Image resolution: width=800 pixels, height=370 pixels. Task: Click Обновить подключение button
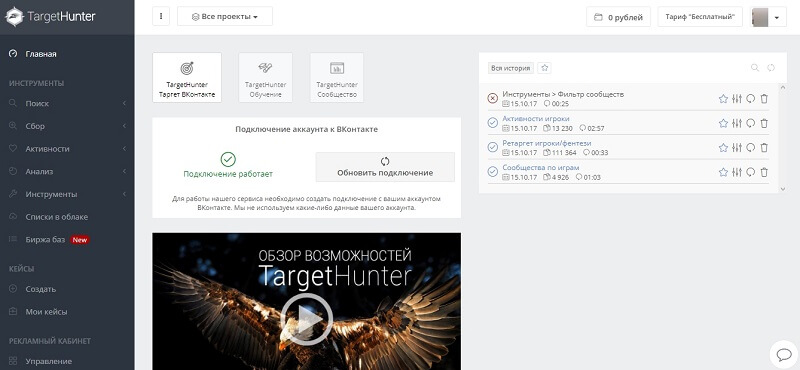pyautogui.click(x=385, y=167)
